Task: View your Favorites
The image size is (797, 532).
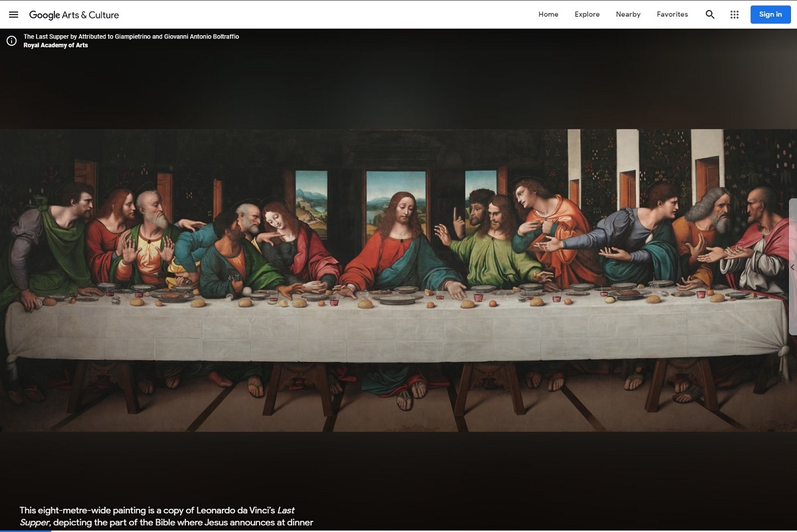Action: (x=672, y=15)
